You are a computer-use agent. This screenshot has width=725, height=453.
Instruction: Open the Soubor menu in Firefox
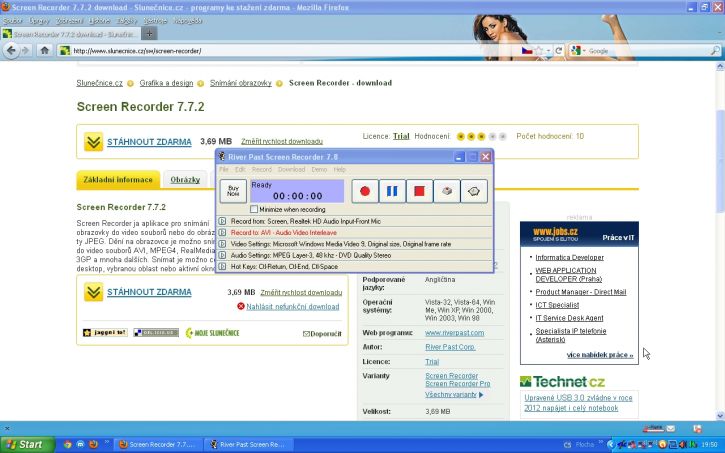click(12, 21)
